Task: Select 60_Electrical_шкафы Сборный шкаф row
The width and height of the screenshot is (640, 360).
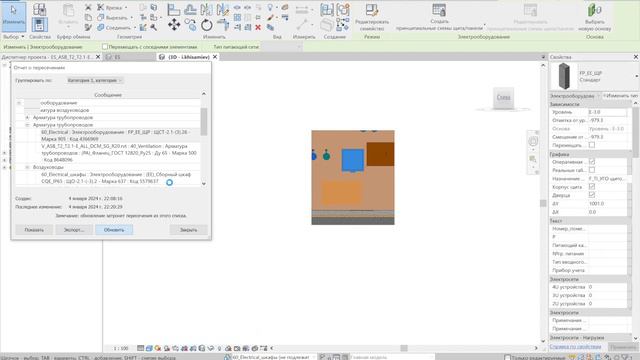Action: pyautogui.click(x=116, y=178)
